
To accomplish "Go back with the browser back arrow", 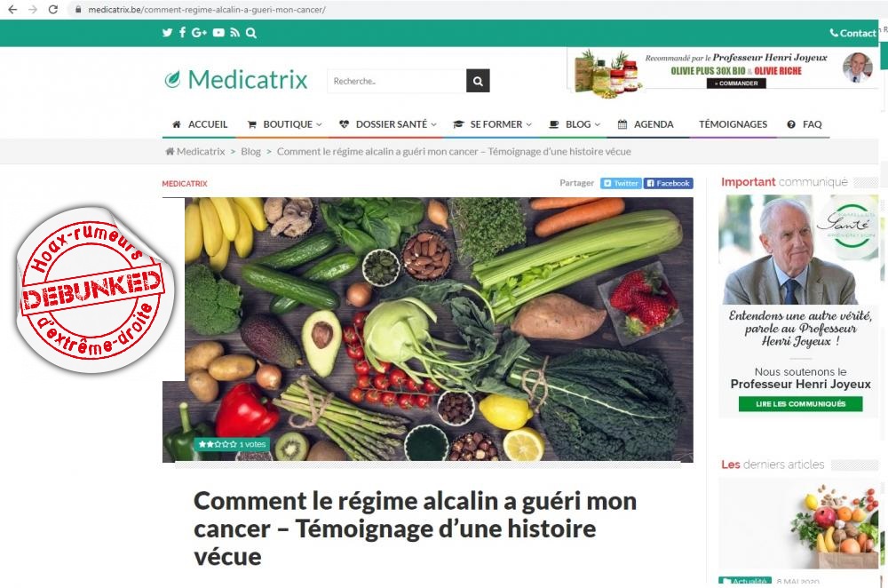I will click(12, 10).
